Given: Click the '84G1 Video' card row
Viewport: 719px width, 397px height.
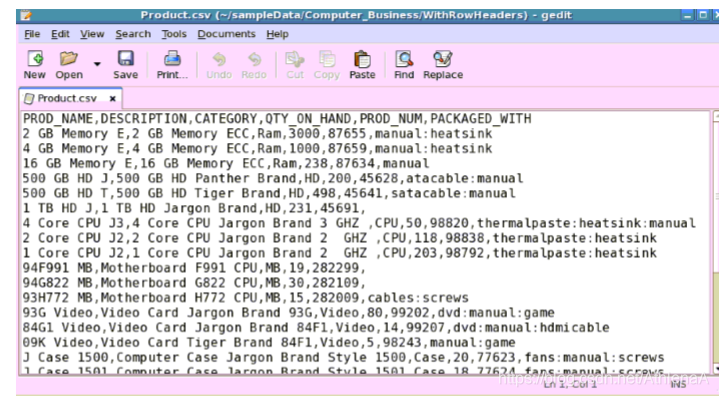Looking at the screenshot, I should (x=316, y=327).
